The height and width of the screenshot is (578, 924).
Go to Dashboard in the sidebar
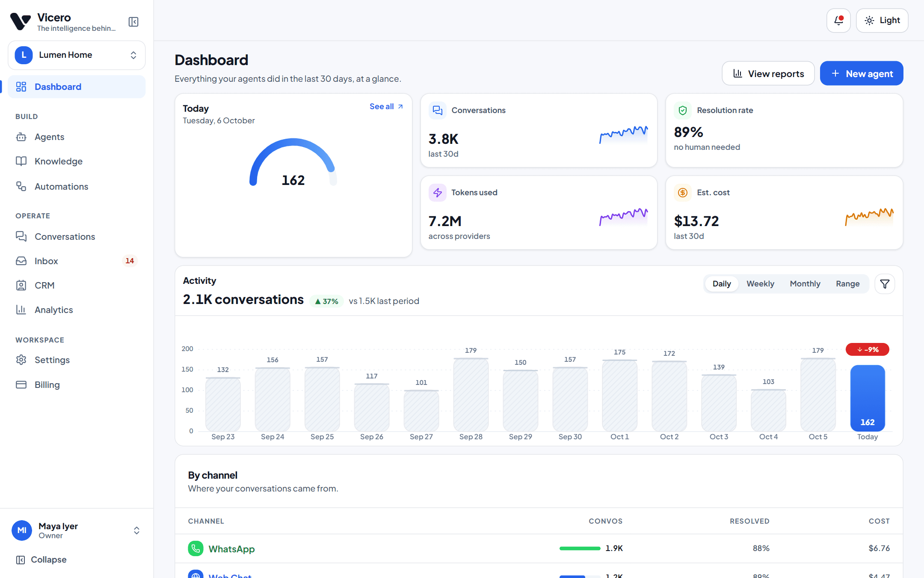(77, 87)
